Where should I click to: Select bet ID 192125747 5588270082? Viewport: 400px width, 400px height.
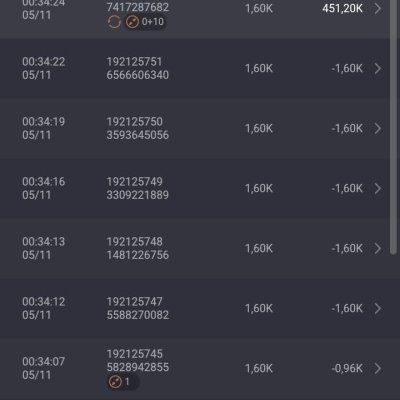click(x=138, y=308)
